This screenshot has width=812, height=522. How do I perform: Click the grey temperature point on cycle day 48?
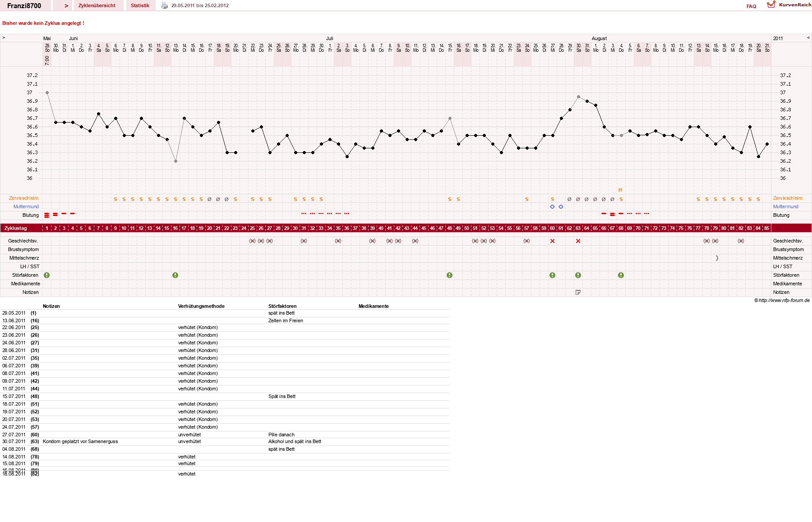(450, 118)
